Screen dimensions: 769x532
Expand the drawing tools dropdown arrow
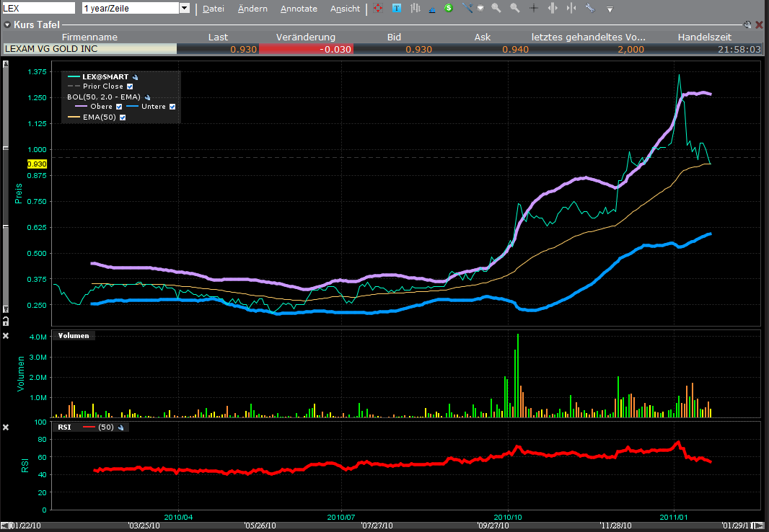pos(480,8)
